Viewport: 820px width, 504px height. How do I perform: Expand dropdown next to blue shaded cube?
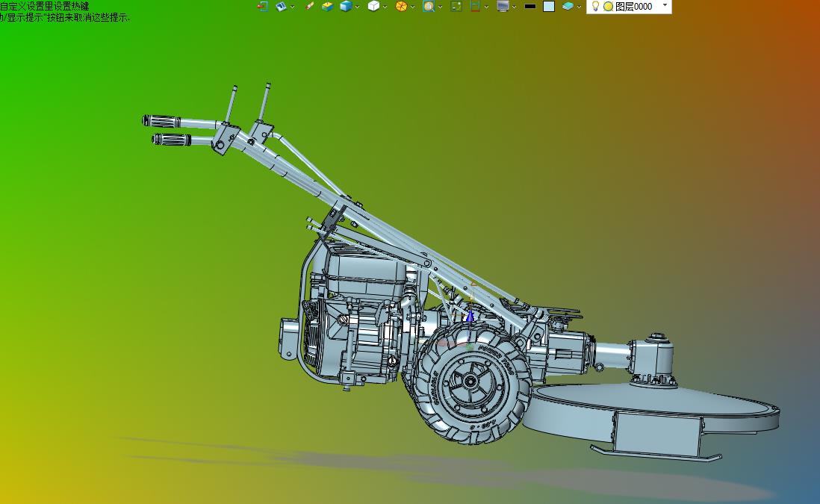point(357,7)
